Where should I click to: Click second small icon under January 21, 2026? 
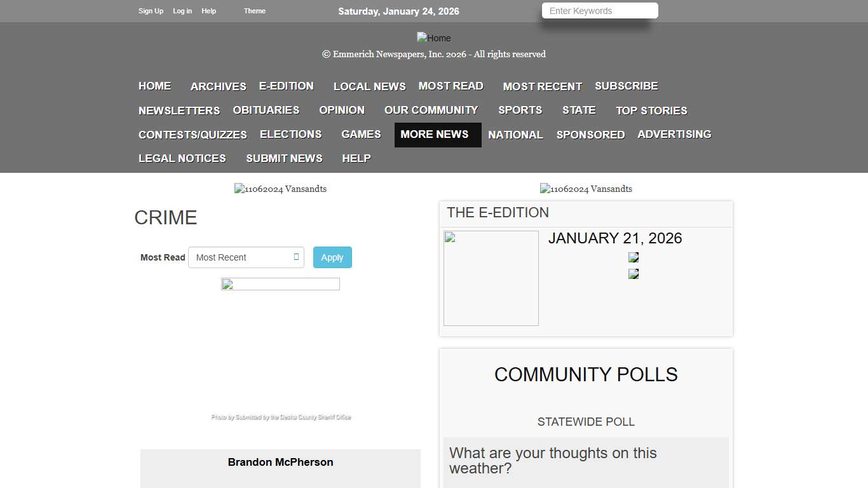[x=634, y=274]
